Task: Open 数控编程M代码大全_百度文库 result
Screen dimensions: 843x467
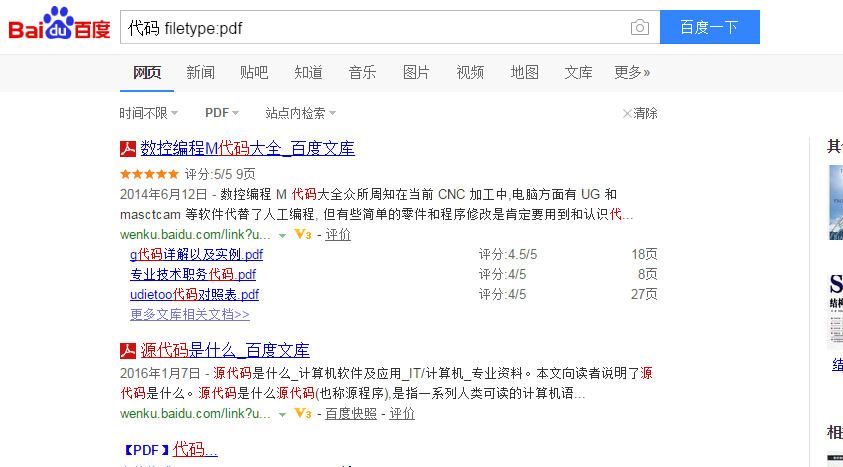Action: [247, 148]
